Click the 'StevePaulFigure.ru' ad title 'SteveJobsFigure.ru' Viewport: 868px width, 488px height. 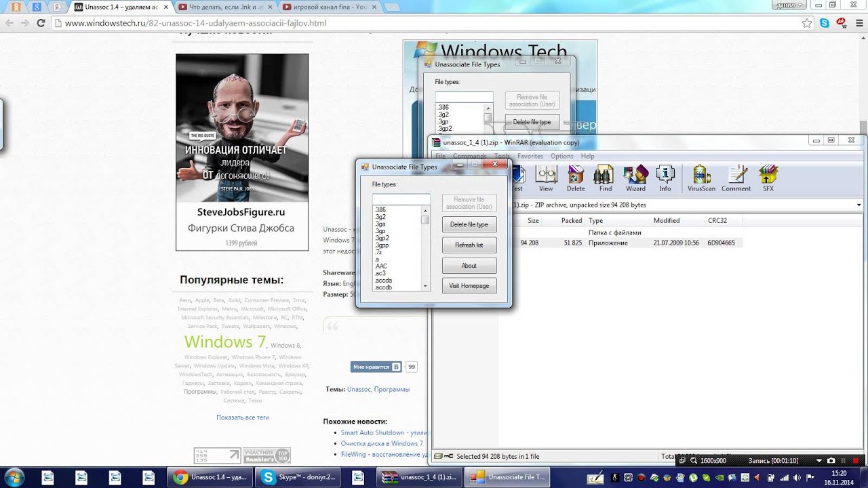pos(241,212)
